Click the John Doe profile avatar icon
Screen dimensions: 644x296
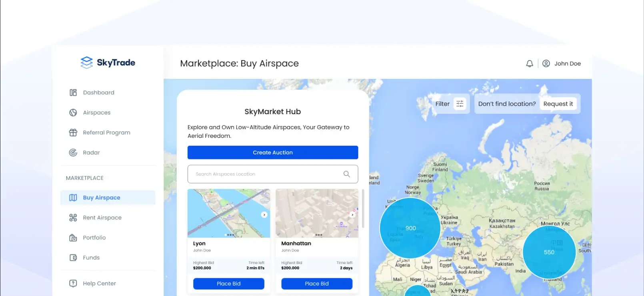(546, 64)
